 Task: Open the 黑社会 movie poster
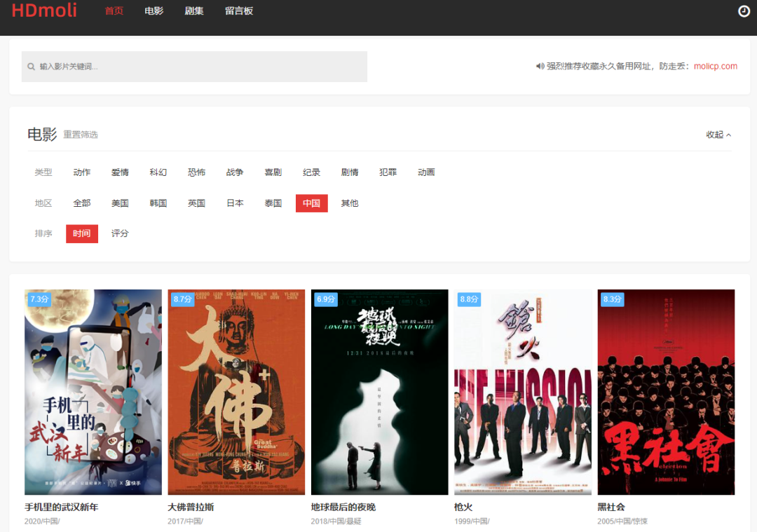tap(667, 392)
